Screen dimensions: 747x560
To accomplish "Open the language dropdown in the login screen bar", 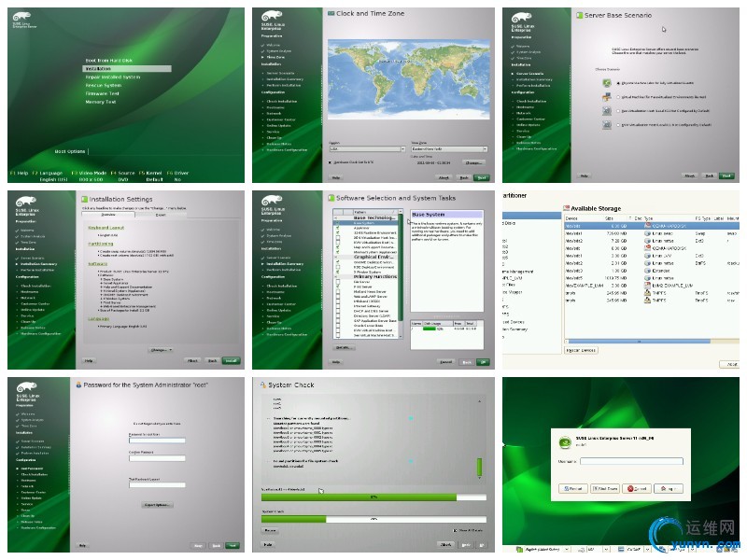I will (x=547, y=549).
